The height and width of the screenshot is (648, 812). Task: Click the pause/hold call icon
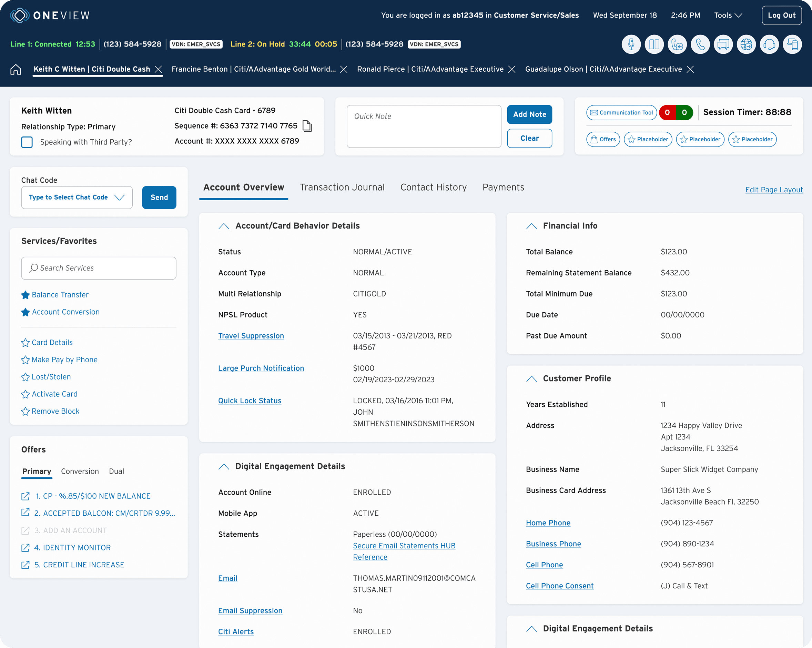click(654, 44)
